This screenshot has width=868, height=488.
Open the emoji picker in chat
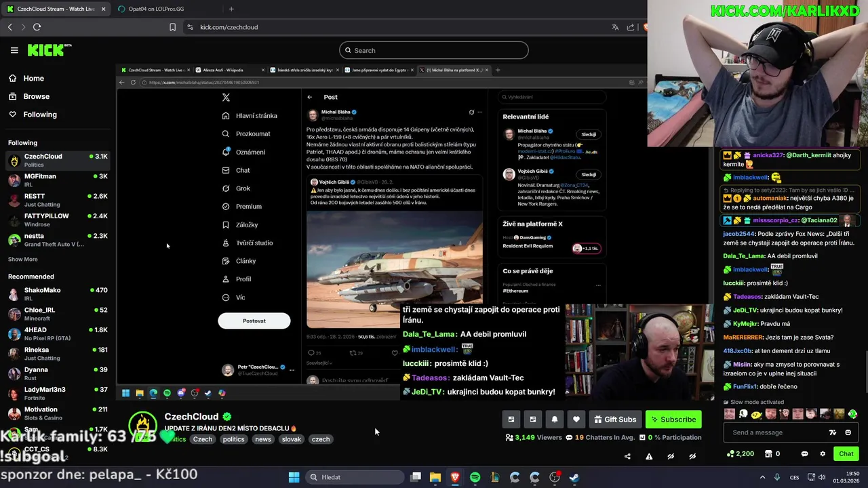pyautogui.click(x=848, y=432)
